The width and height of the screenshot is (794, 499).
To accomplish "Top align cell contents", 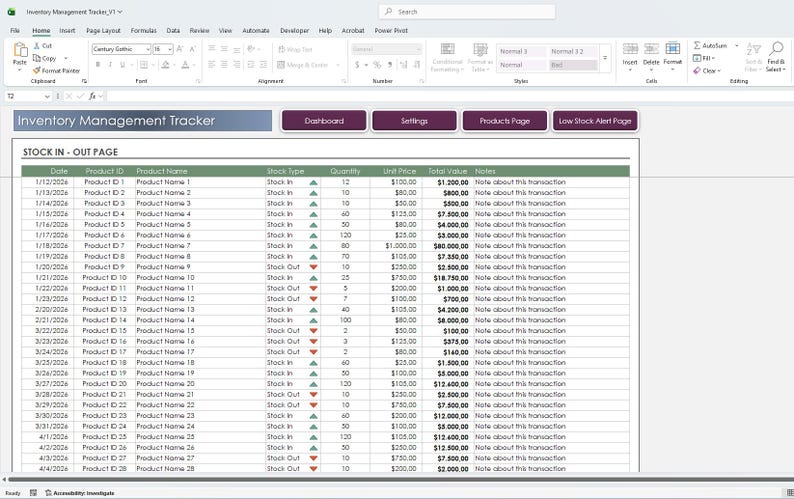I will click(212, 49).
